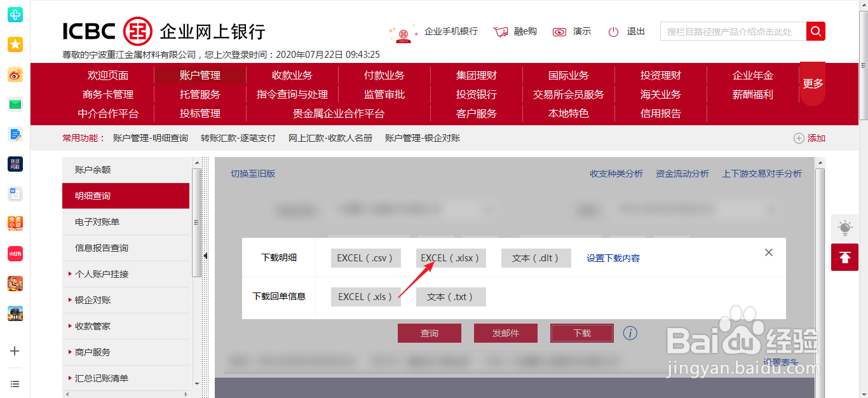Open the 企业年金 menu
The width and height of the screenshot is (868, 398).
point(753,75)
